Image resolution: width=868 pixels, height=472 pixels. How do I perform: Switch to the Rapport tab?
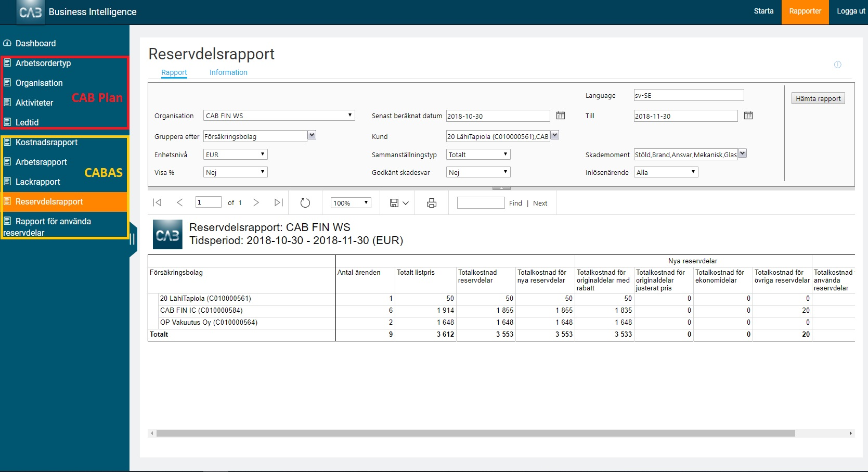pos(174,72)
